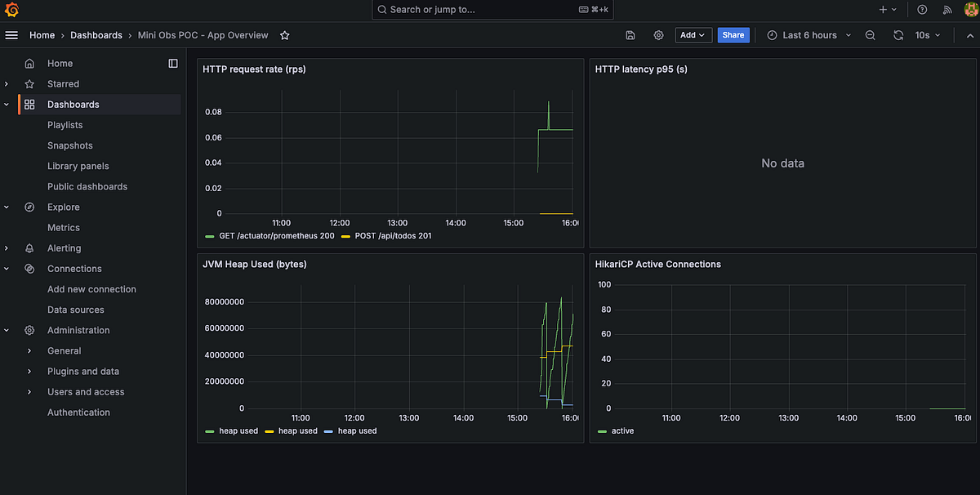The width and height of the screenshot is (980, 495).
Task: Open the Add dropdown button
Action: pos(693,35)
